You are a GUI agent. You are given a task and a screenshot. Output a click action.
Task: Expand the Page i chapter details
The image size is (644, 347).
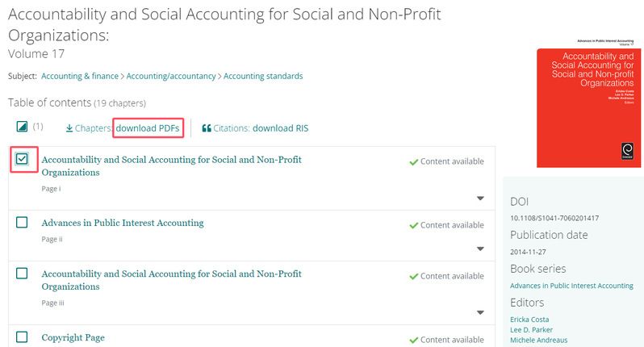click(480, 199)
